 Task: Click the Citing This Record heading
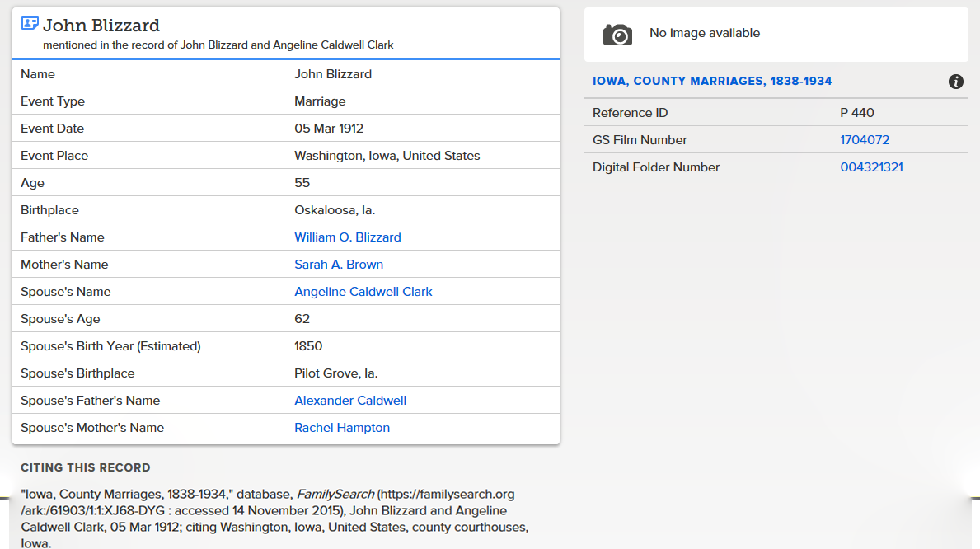[85, 467]
